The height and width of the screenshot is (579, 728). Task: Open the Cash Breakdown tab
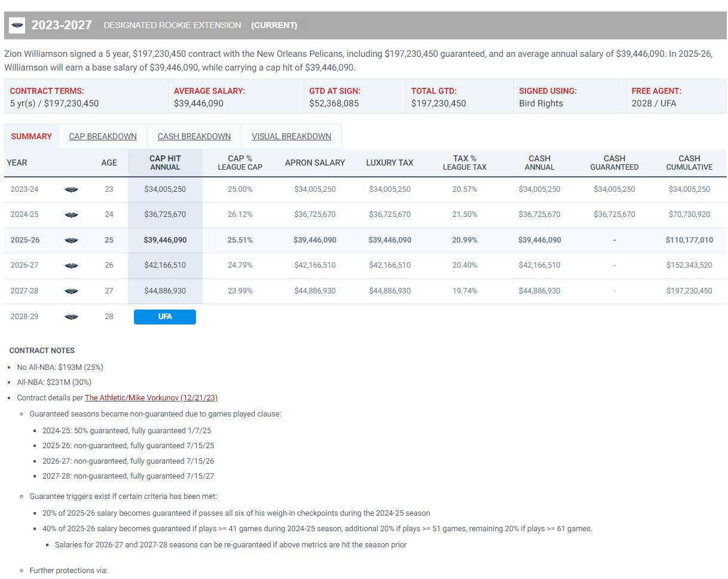click(194, 136)
